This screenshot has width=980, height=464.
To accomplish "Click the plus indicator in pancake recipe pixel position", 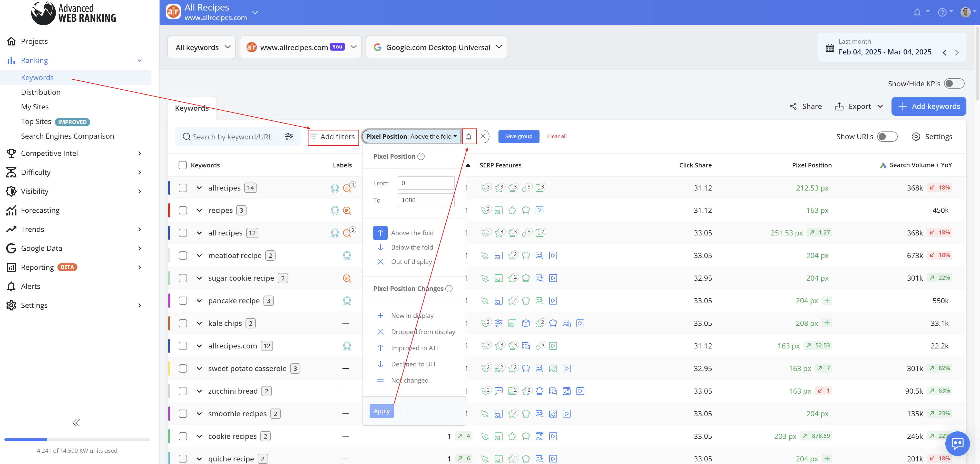I will pyautogui.click(x=827, y=300).
